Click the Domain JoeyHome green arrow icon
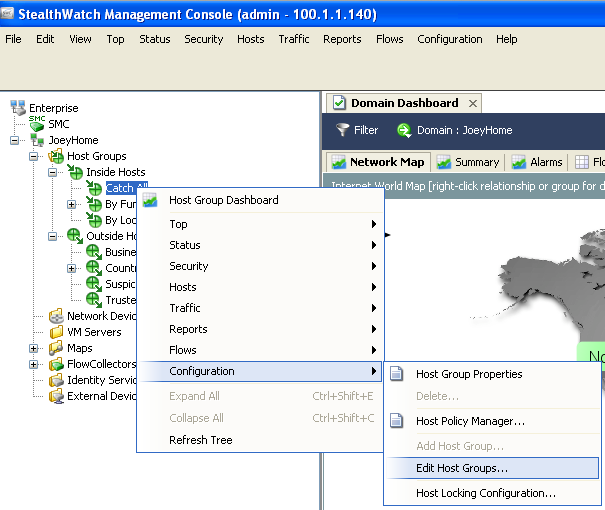 pyautogui.click(x=404, y=130)
